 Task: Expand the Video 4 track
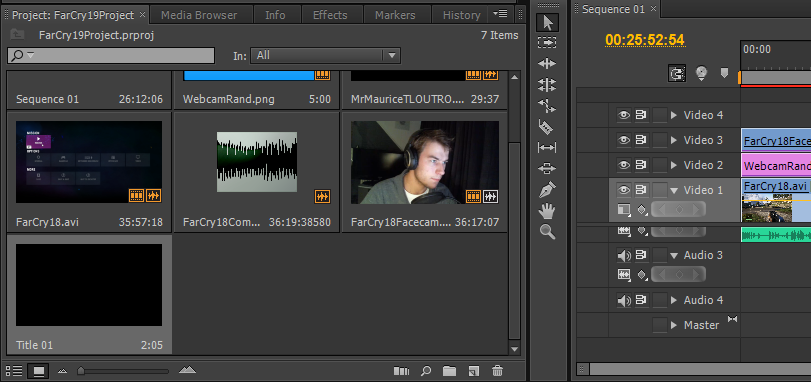(x=673, y=115)
